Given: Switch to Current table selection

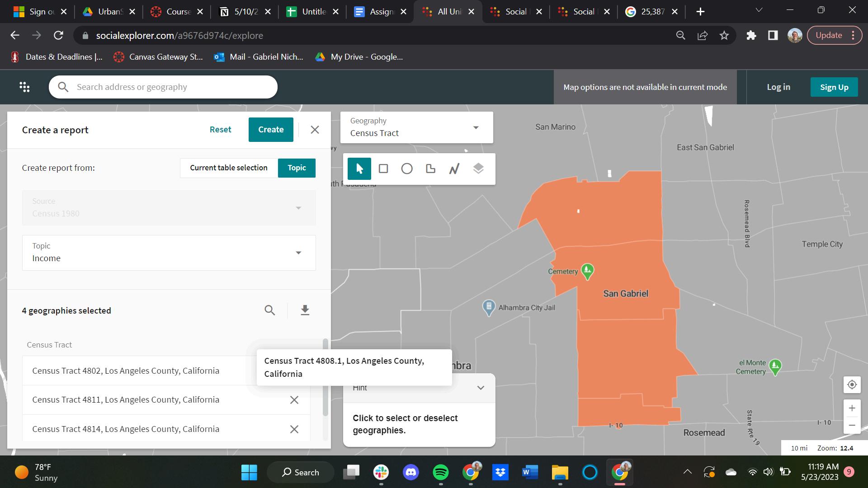Looking at the screenshot, I should coord(229,168).
